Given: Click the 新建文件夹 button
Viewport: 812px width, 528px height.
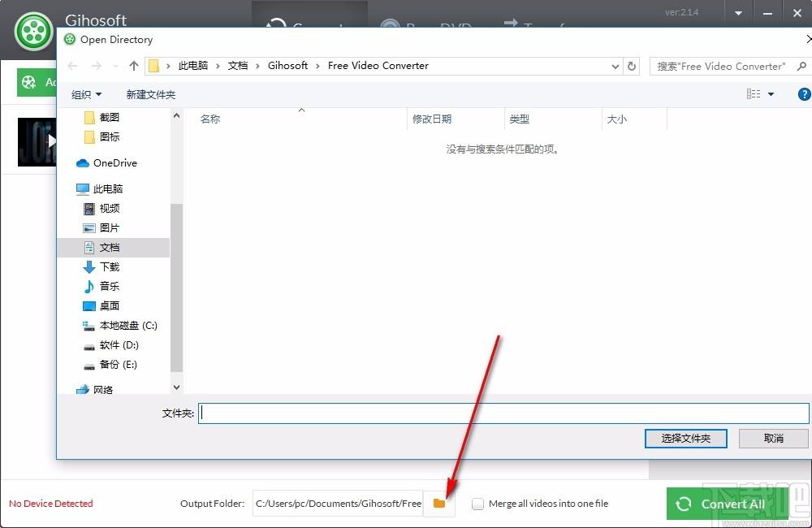Looking at the screenshot, I should tap(151, 94).
